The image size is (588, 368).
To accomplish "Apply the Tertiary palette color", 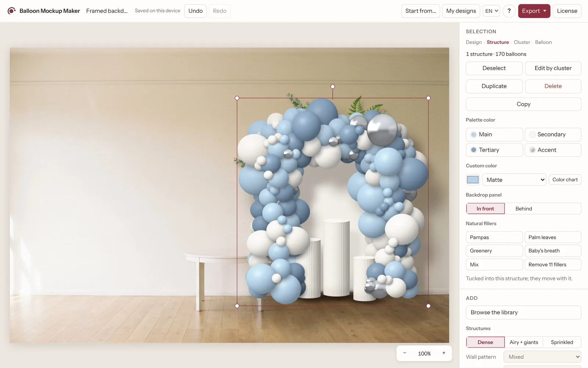I will tap(494, 150).
